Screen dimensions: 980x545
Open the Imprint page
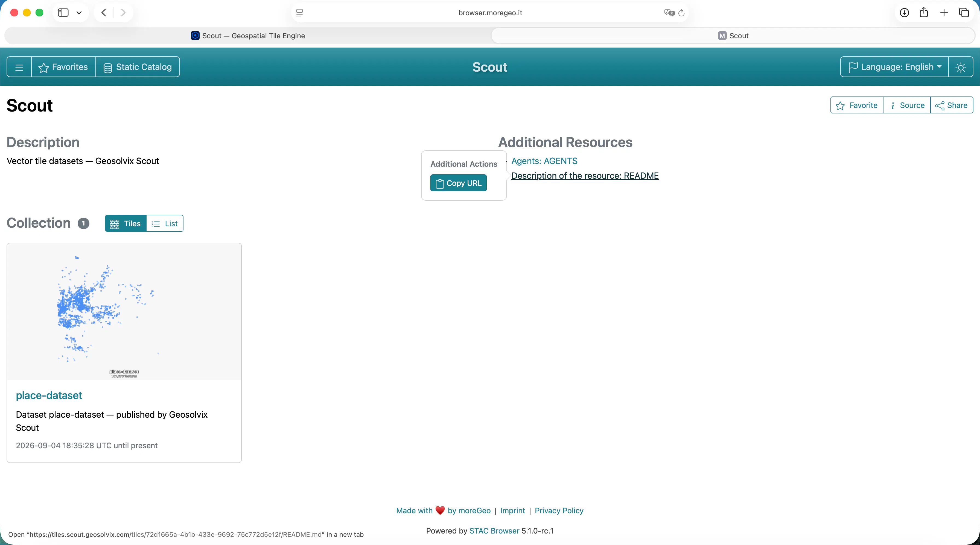coord(512,510)
